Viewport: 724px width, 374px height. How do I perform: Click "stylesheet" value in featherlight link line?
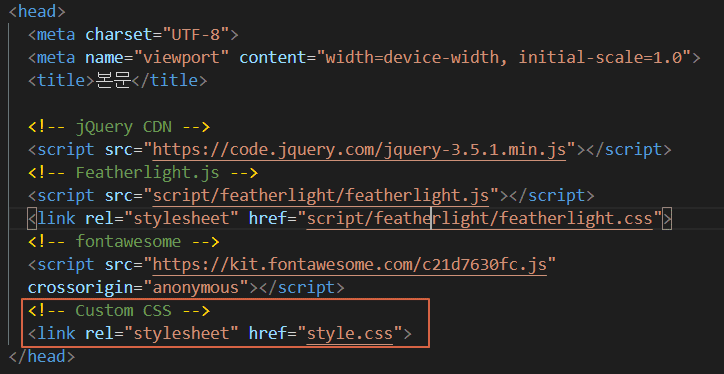(181, 218)
